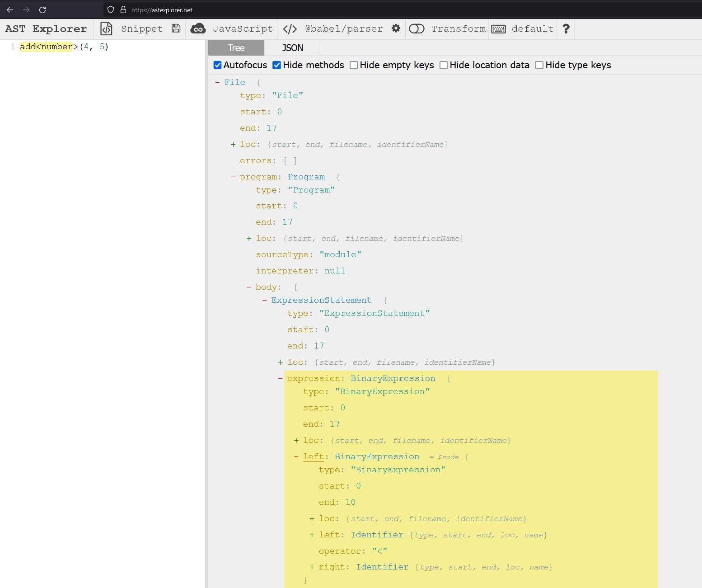Open the Transform menu label
This screenshot has height=588, width=702.
click(x=458, y=29)
